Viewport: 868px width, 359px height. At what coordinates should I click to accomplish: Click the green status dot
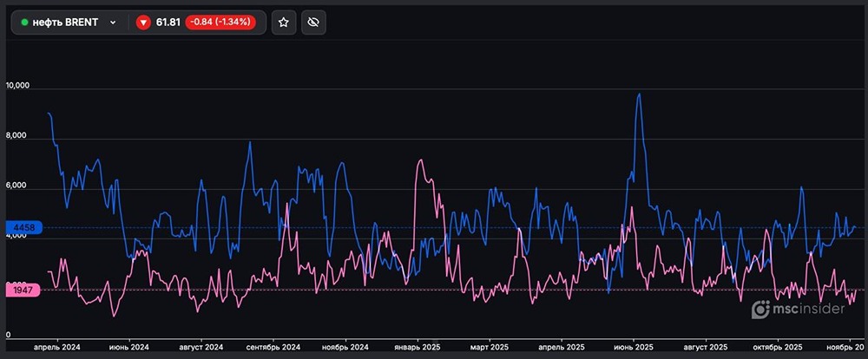coord(24,23)
